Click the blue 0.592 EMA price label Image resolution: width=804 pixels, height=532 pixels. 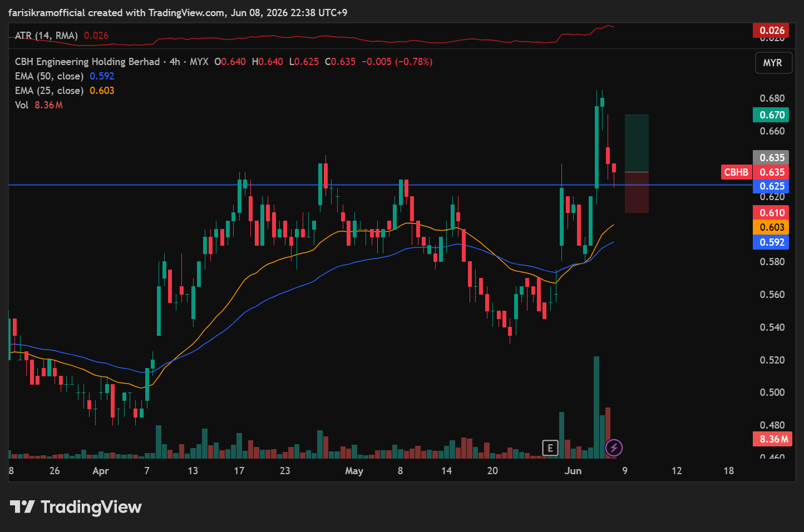tap(772, 242)
